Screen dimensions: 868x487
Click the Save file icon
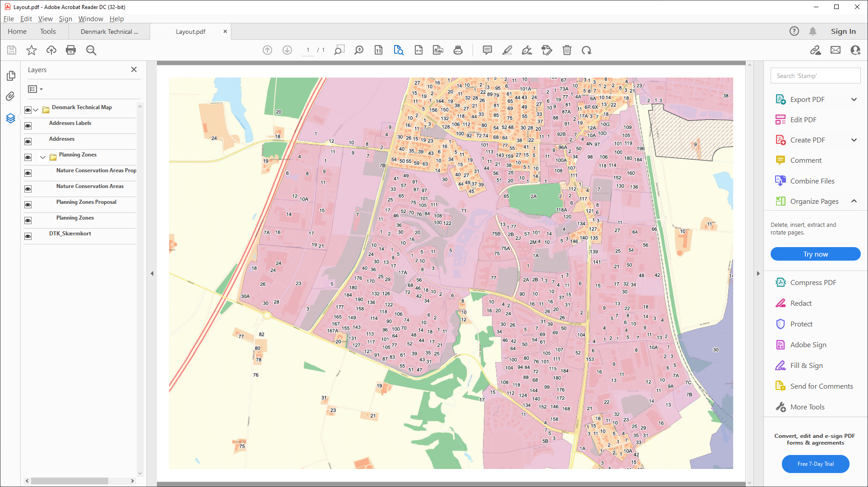[12, 50]
